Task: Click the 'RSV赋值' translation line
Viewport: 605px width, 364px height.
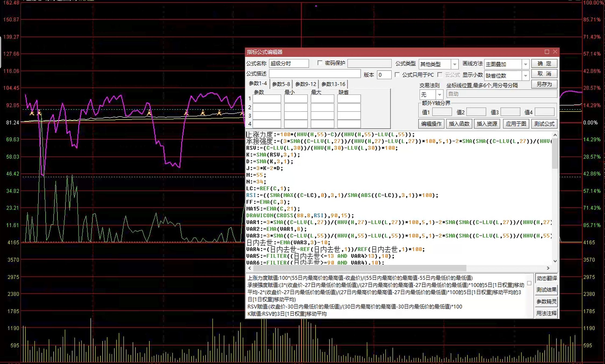Action: pyautogui.click(x=355, y=306)
